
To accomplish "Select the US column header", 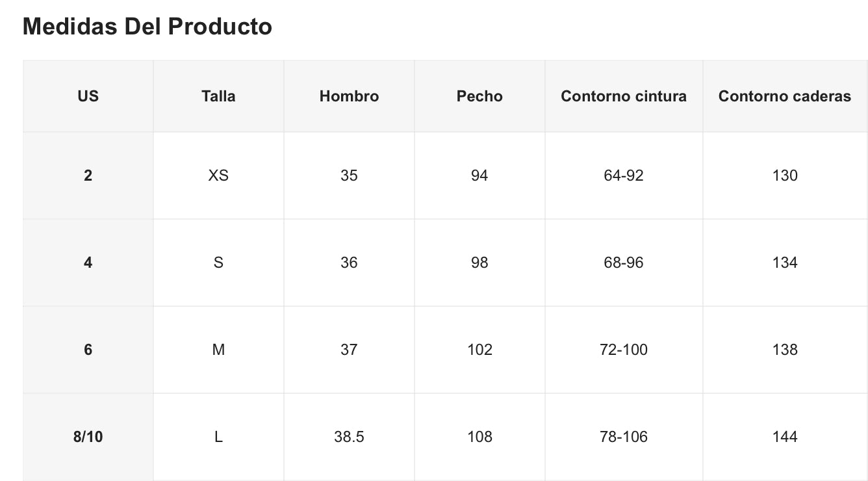I will 88,96.
